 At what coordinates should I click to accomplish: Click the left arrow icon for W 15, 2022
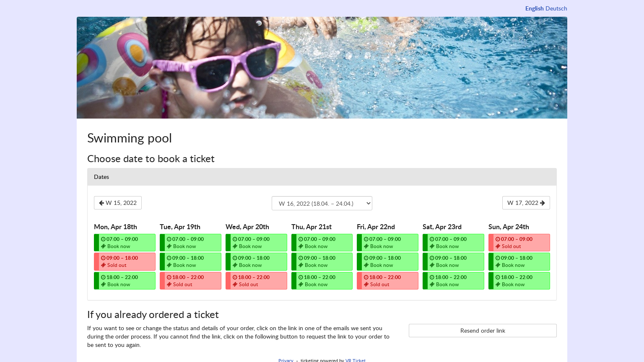(x=101, y=203)
